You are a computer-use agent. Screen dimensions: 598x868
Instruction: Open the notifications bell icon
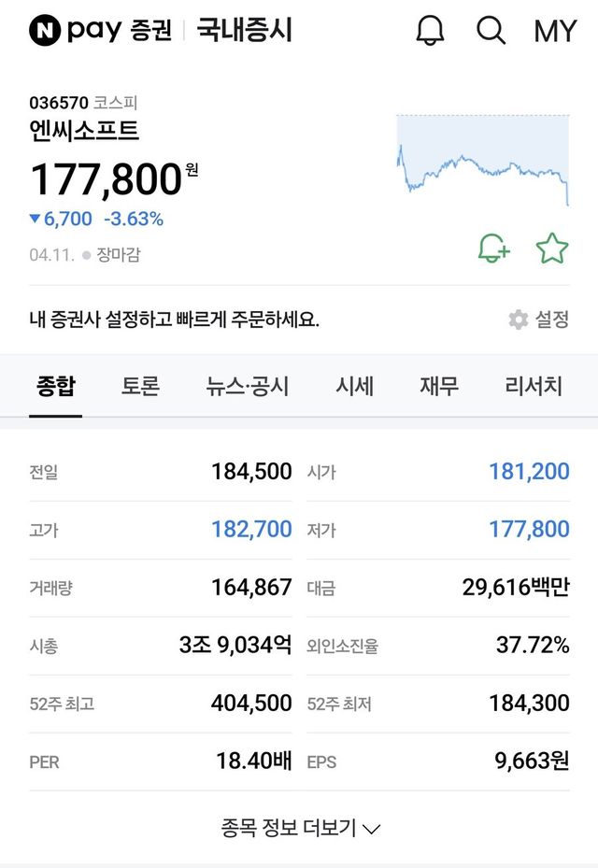click(430, 31)
